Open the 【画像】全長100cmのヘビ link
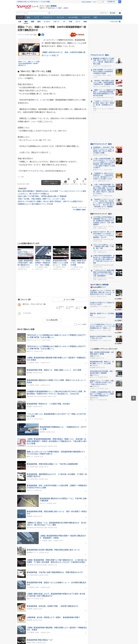Viewport: 138px width, 644px height. (63, 54)
